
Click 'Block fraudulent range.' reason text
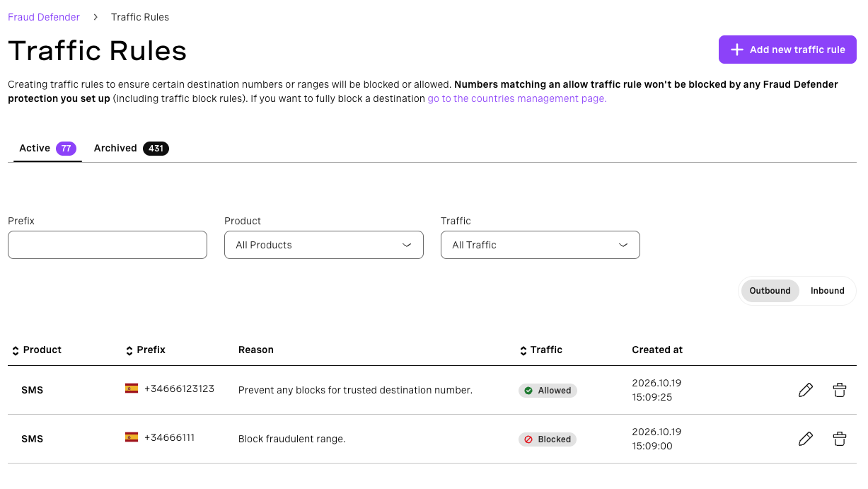click(291, 439)
